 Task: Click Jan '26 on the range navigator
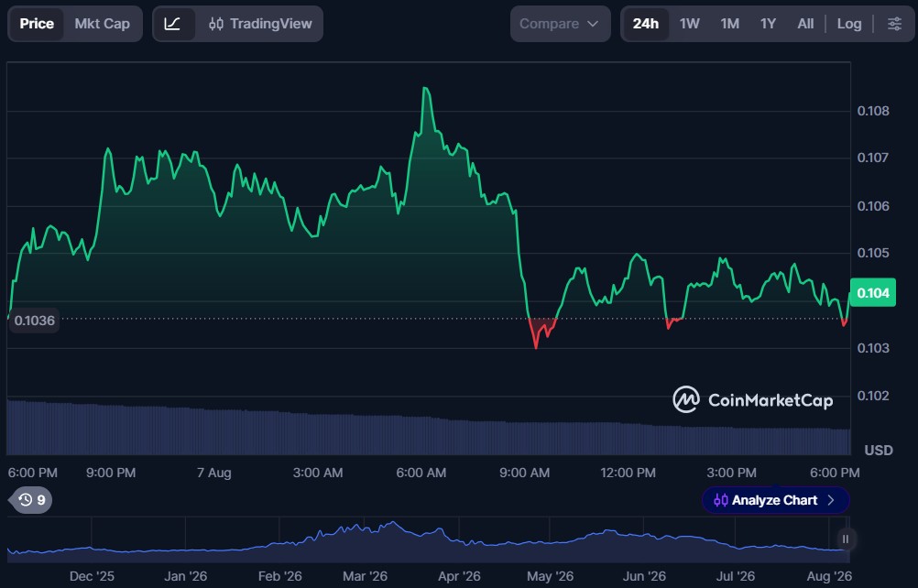click(186, 576)
